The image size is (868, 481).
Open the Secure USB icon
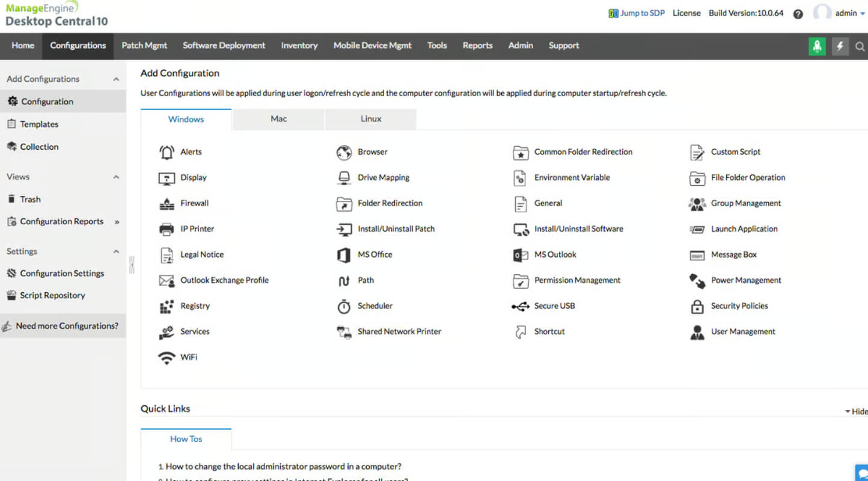point(521,307)
